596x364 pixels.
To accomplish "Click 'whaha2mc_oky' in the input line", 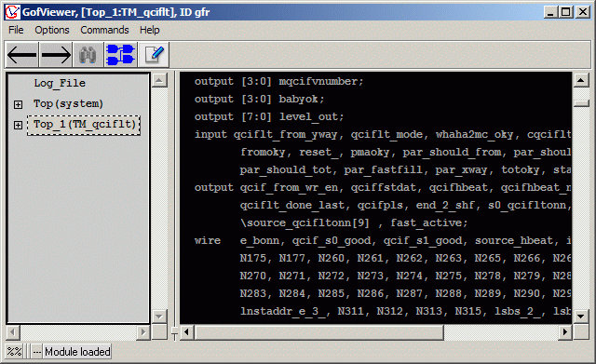I will (x=474, y=134).
